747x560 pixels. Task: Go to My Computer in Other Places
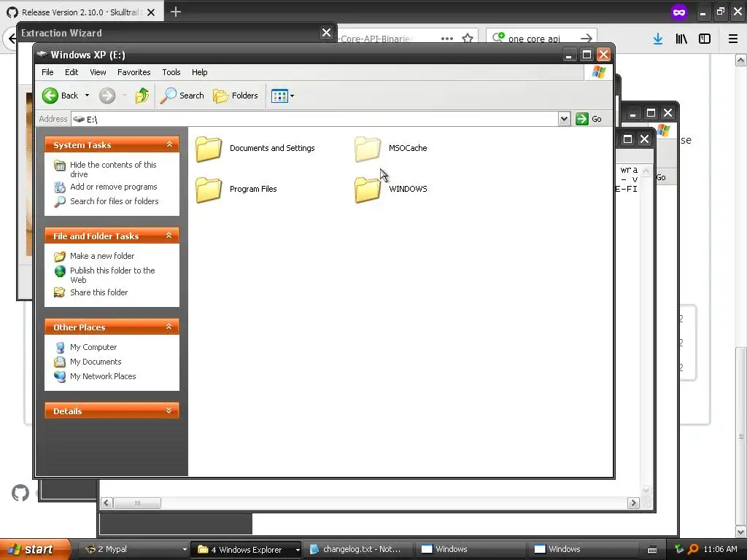(93, 347)
